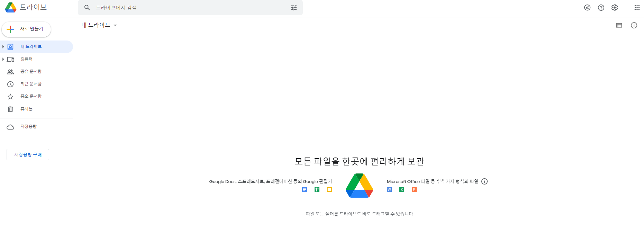
Task: Open 중요 문서함 in sidebar
Action: pyautogui.click(x=36, y=97)
